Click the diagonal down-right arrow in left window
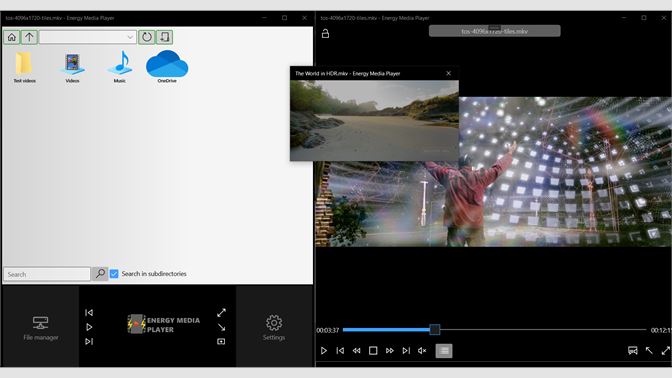Screen dimensions: 672x378 [221, 327]
